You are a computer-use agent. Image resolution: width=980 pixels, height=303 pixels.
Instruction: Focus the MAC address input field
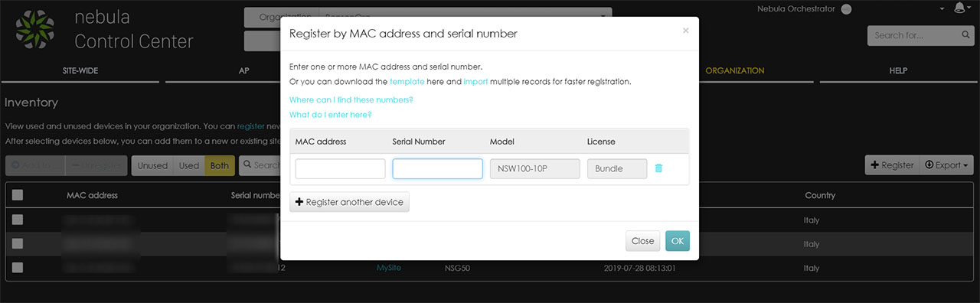[340, 168]
